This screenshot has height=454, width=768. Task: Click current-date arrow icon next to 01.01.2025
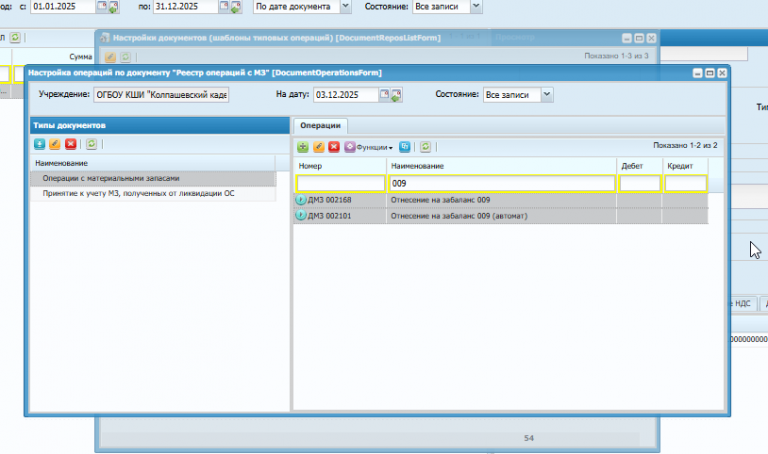(113, 7)
